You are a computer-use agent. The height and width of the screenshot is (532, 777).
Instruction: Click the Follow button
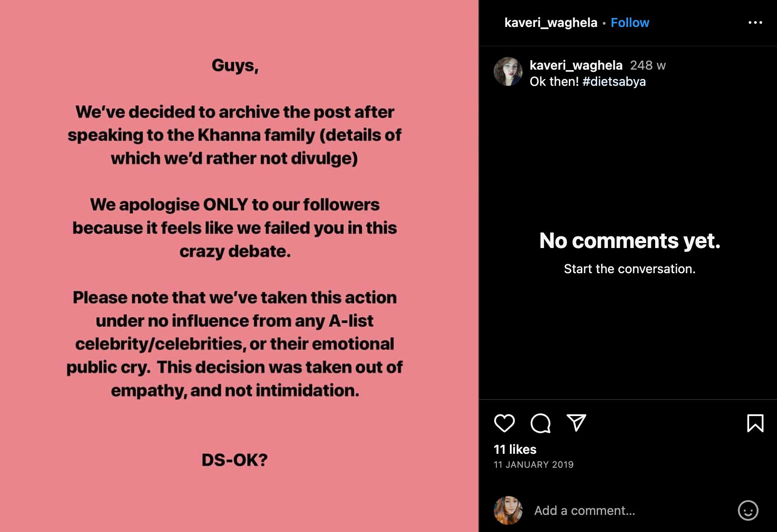tap(629, 22)
